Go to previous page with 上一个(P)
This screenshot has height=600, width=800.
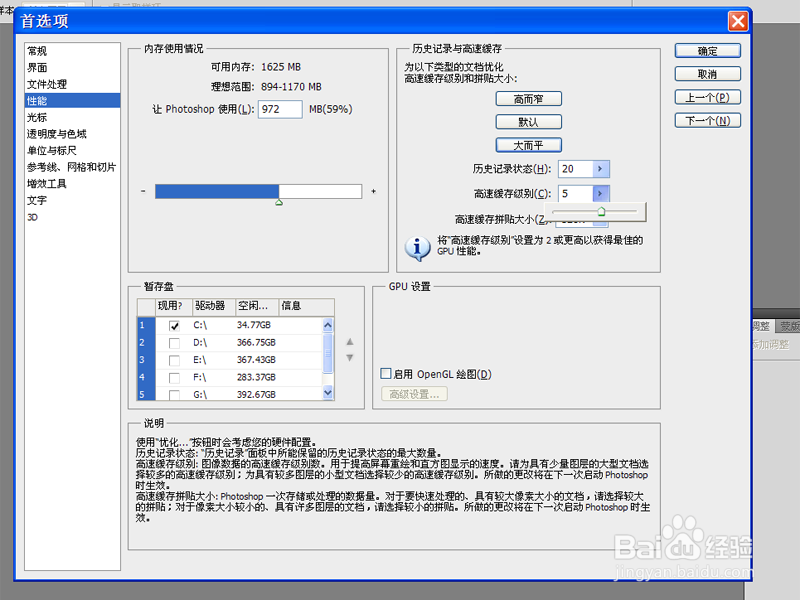pyautogui.click(x=708, y=97)
